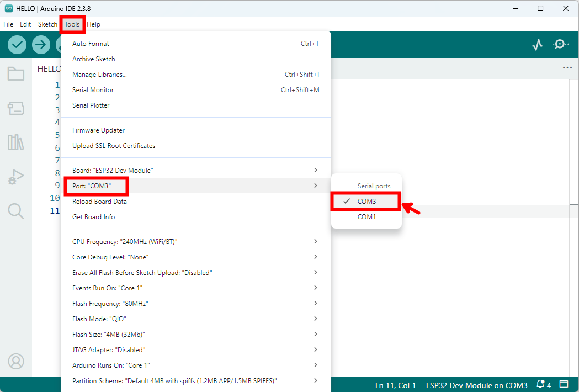
Task: Expand the Core Debug Level submenu
Action: click(196, 257)
